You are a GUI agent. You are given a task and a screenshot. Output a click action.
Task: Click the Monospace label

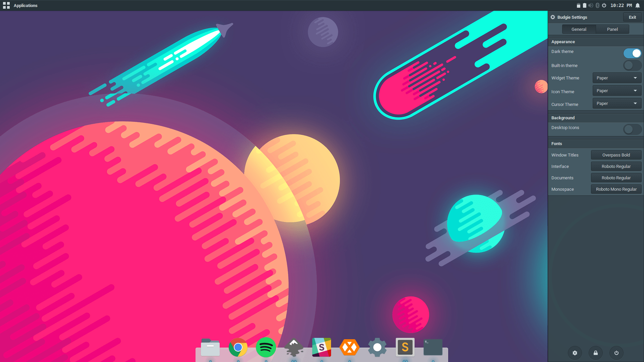click(x=562, y=189)
